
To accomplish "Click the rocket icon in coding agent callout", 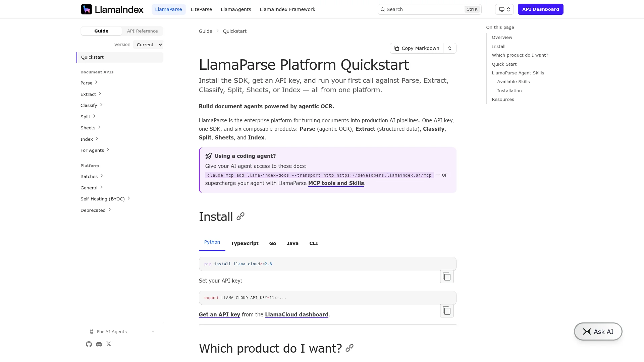I will click(209, 156).
